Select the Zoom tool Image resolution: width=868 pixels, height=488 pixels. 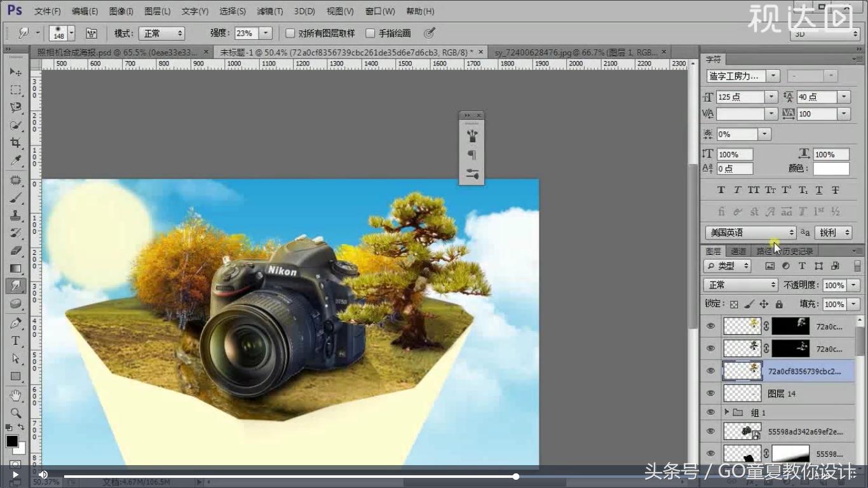[x=16, y=412]
